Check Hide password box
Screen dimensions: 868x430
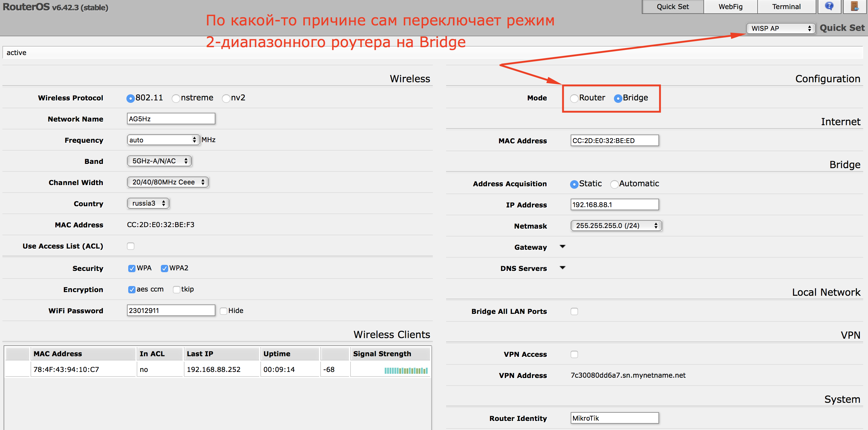(224, 311)
